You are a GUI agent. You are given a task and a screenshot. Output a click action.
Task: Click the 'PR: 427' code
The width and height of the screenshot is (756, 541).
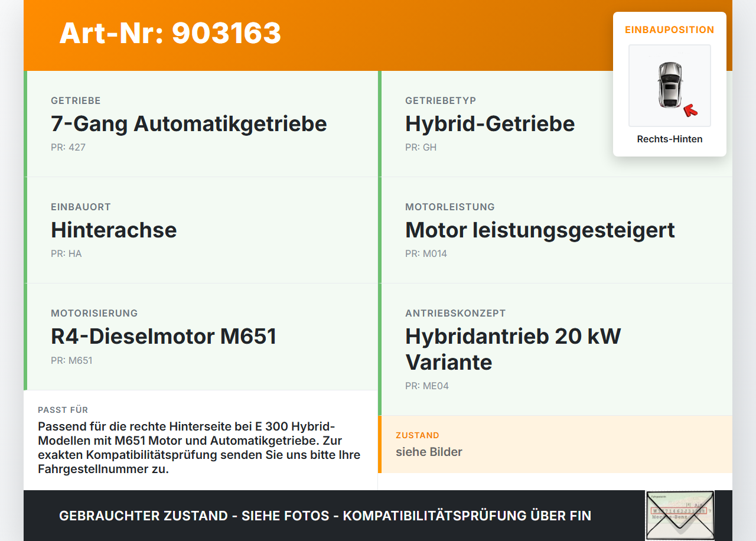pyautogui.click(x=68, y=147)
